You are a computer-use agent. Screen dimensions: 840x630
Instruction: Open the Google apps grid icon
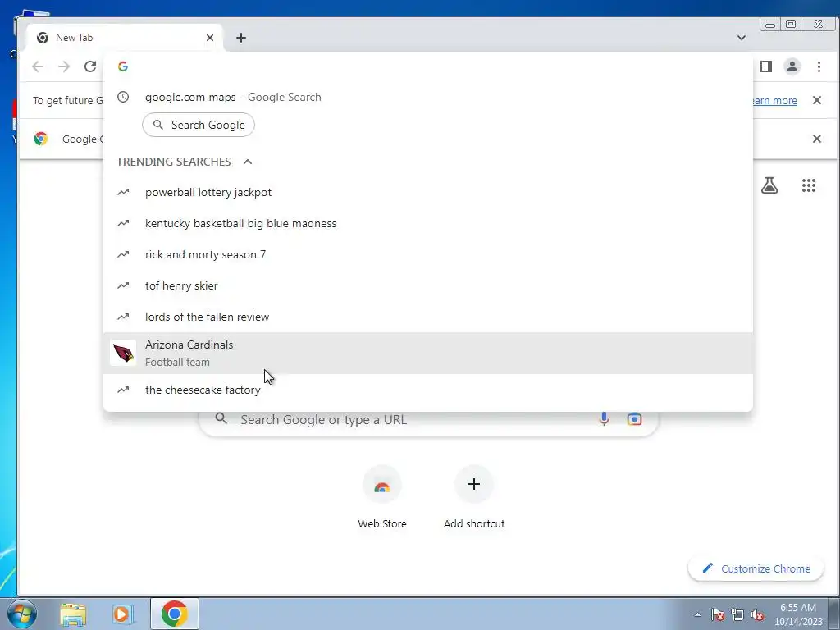coord(808,185)
